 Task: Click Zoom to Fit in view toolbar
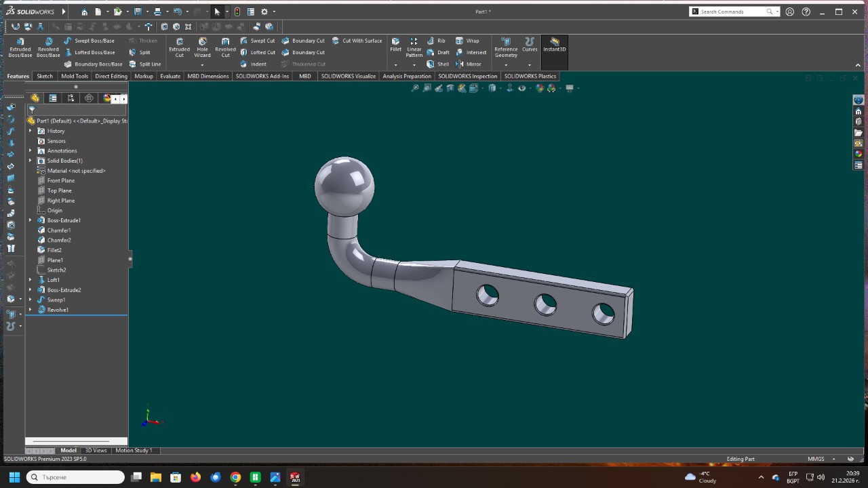415,88
